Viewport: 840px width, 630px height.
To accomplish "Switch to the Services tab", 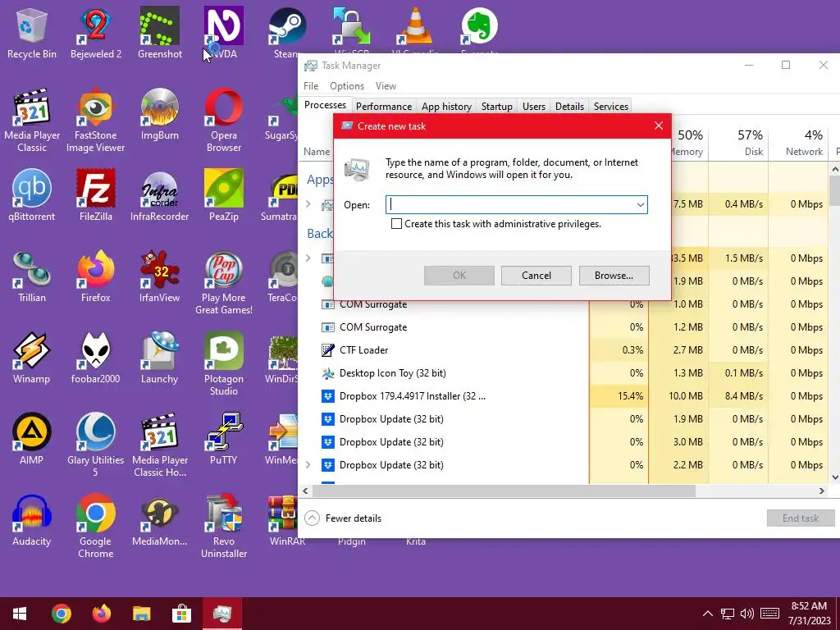I will click(610, 106).
